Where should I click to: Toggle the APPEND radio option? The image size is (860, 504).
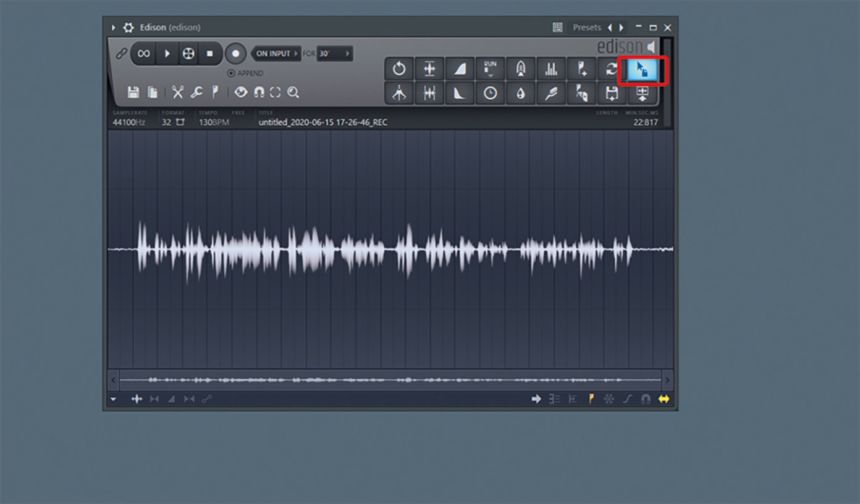click(231, 73)
